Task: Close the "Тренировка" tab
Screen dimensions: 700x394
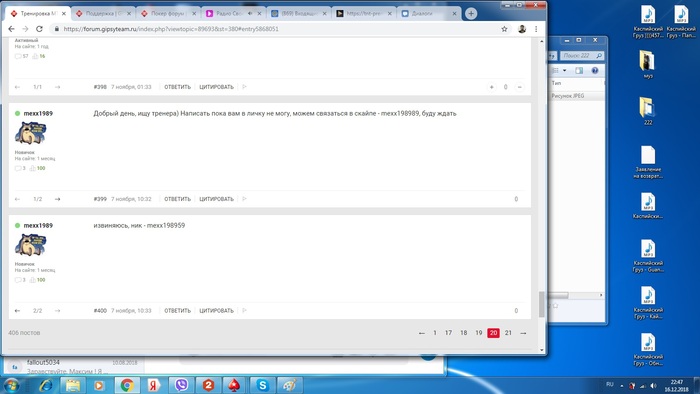Action: click(x=64, y=13)
